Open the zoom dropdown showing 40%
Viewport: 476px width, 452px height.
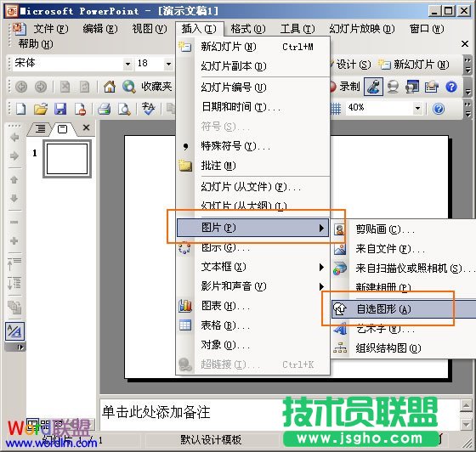417,108
